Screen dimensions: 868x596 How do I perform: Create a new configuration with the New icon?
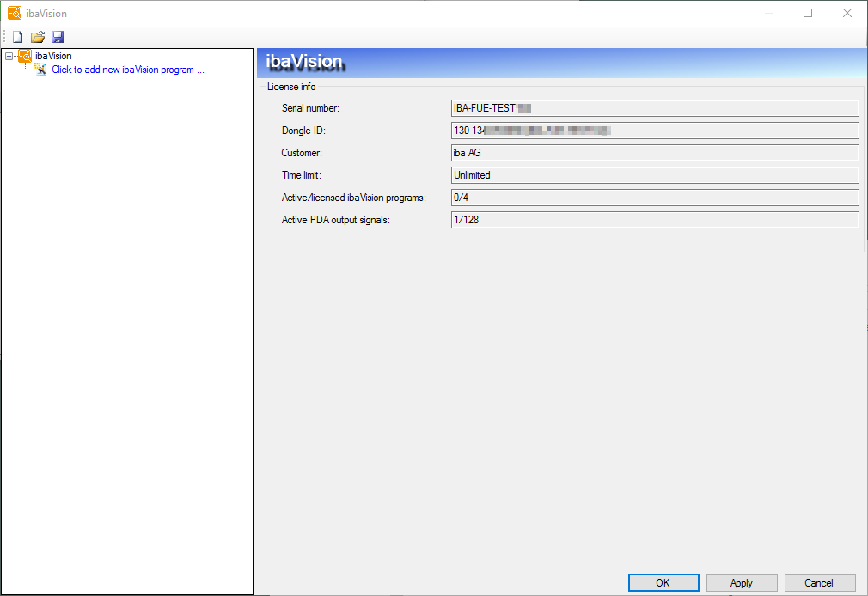(x=18, y=37)
